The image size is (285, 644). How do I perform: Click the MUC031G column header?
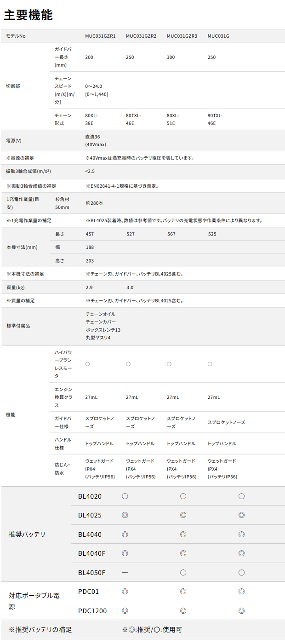218,36
